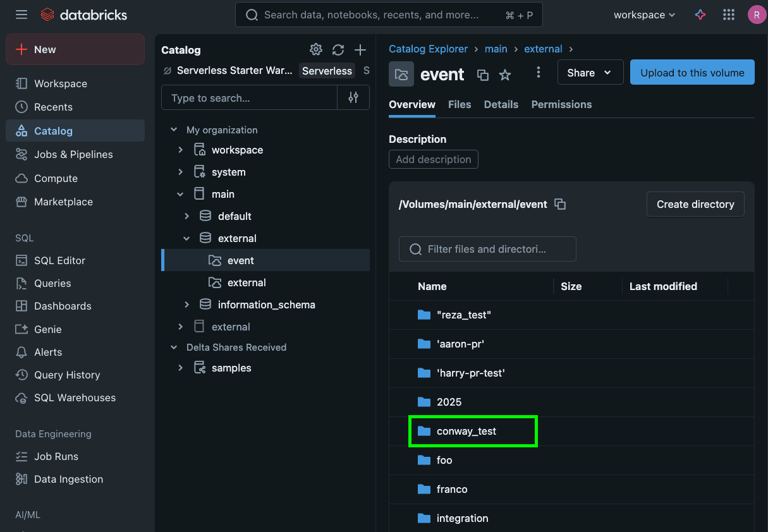The image size is (768, 532).
Task: Click the Filter files and directories field
Action: point(487,249)
